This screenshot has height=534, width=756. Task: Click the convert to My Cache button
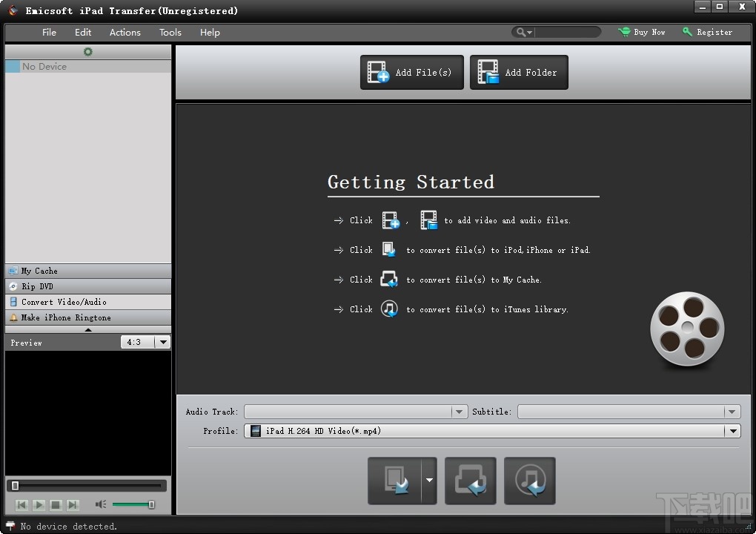tap(471, 481)
